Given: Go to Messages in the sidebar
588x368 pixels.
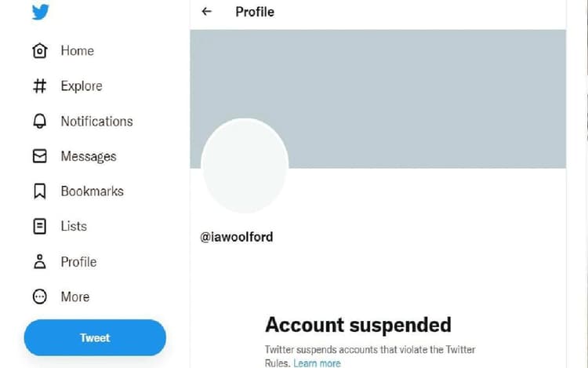Looking at the screenshot, I should click(89, 156).
